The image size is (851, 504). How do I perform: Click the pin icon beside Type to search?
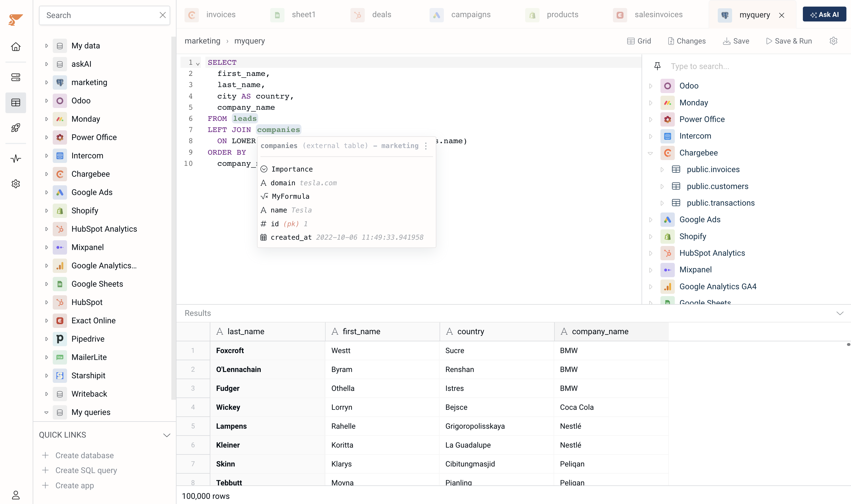(x=657, y=66)
